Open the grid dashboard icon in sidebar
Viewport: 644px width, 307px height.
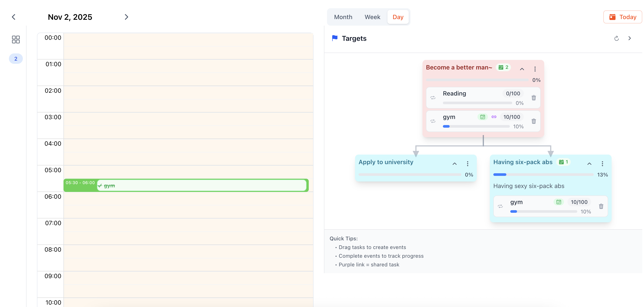[16, 40]
